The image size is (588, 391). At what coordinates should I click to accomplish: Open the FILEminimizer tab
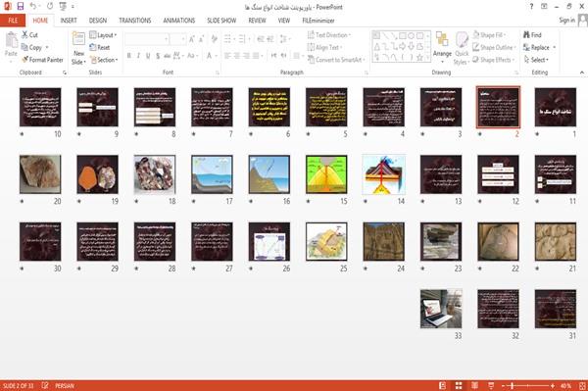(x=318, y=21)
